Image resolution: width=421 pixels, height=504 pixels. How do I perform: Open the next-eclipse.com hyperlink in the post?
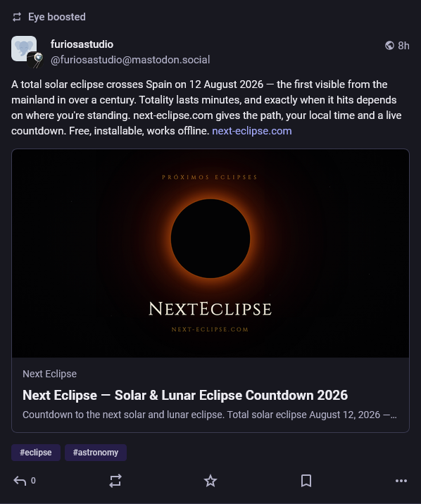pos(252,131)
